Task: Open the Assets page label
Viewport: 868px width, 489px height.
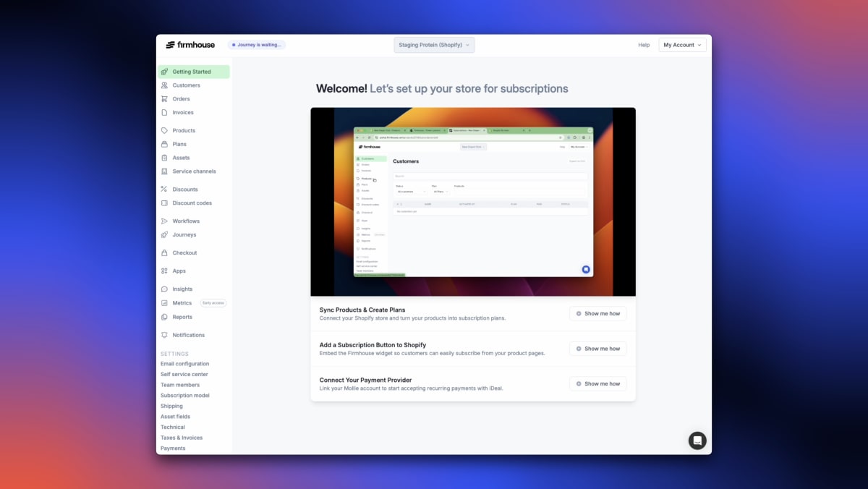Action: tap(181, 158)
